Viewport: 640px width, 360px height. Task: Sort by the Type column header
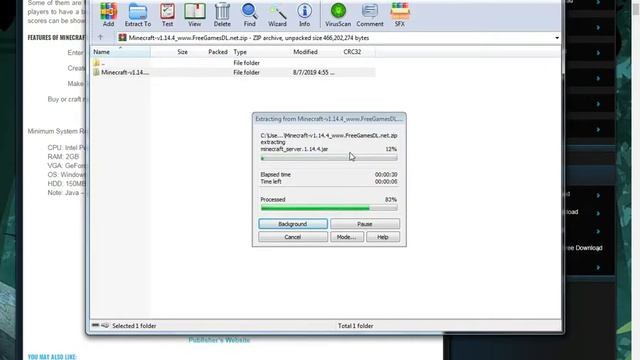[240, 52]
